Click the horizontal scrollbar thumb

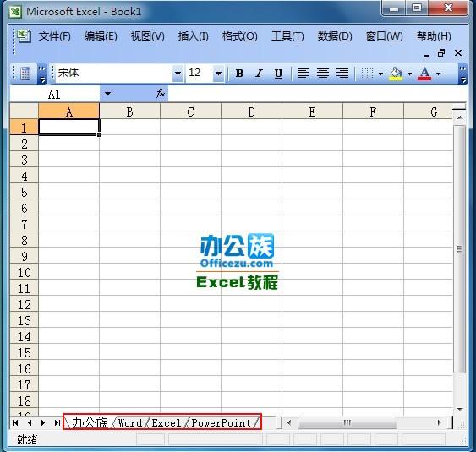[x=347, y=422]
